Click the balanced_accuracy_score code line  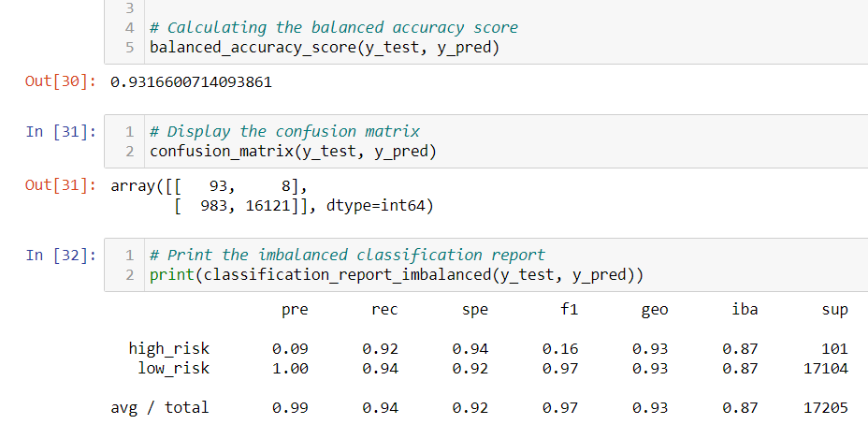(325, 48)
